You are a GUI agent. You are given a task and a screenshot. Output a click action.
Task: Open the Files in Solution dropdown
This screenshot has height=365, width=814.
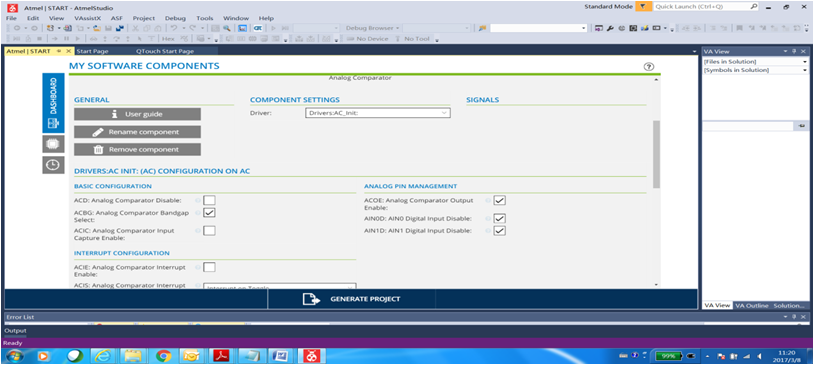point(755,62)
